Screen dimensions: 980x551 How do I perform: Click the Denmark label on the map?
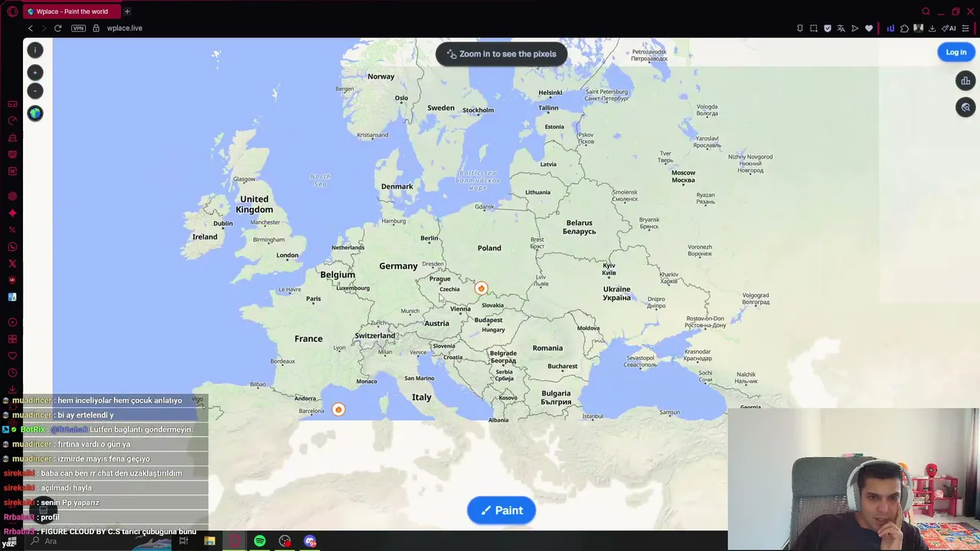pos(397,187)
